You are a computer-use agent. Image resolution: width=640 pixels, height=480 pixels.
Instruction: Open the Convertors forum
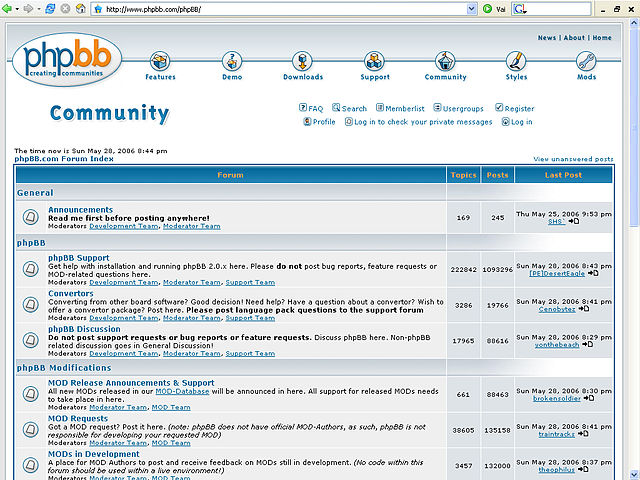71,293
